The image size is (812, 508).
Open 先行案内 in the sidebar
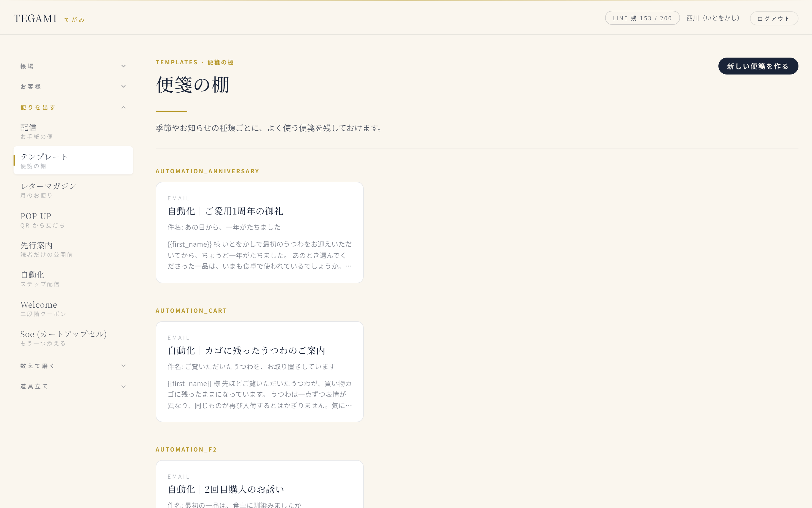pos(73,249)
